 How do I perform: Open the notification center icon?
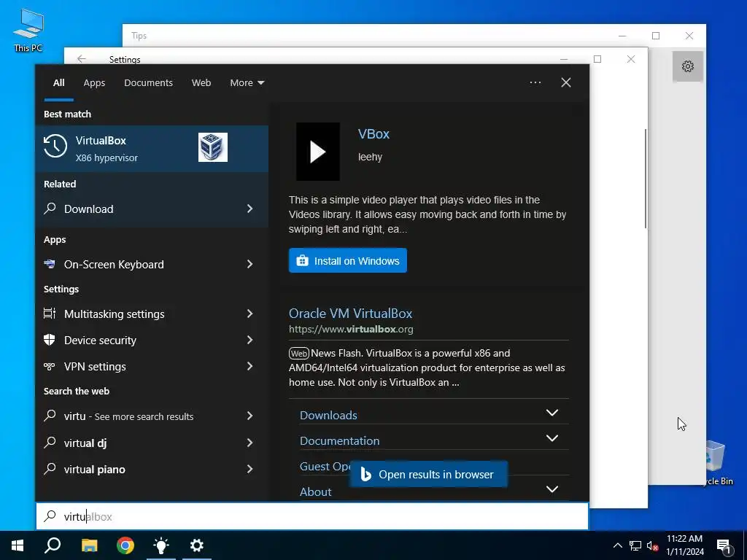(724, 546)
